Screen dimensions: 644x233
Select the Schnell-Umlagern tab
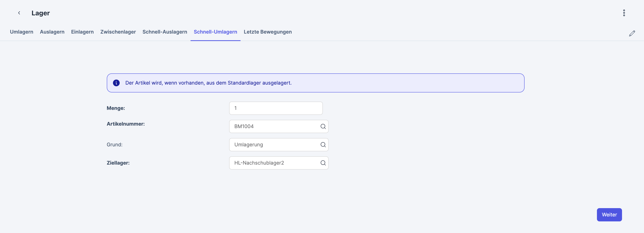click(215, 32)
